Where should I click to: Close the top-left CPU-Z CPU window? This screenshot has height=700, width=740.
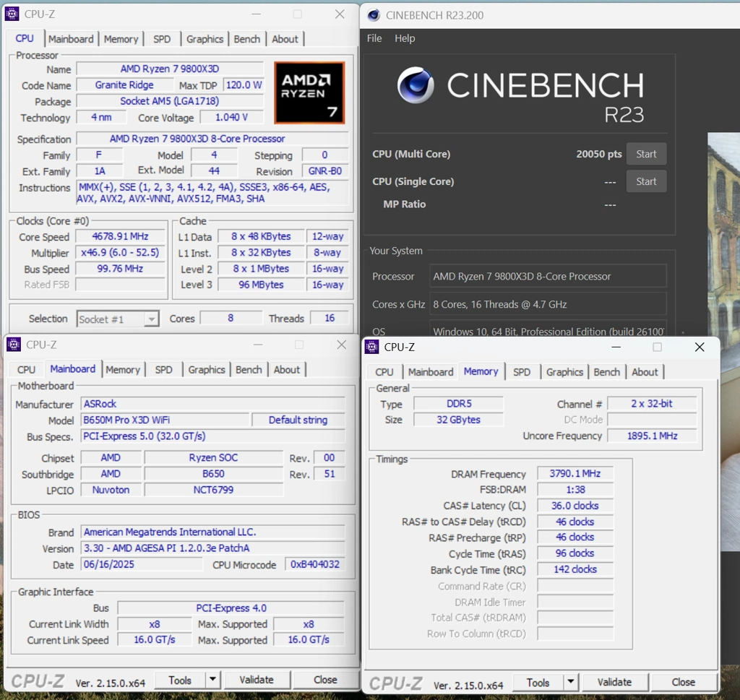340,14
